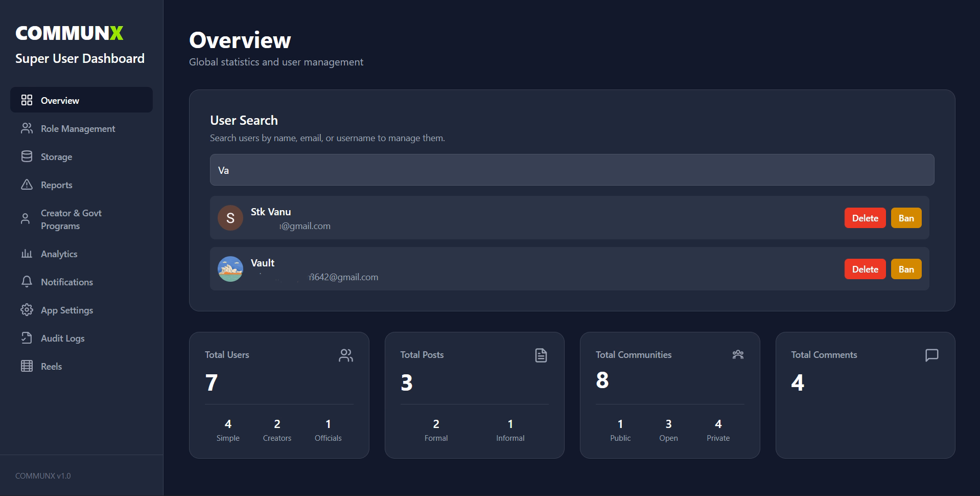Click inside the user search field

pyautogui.click(x=572, y=169)
